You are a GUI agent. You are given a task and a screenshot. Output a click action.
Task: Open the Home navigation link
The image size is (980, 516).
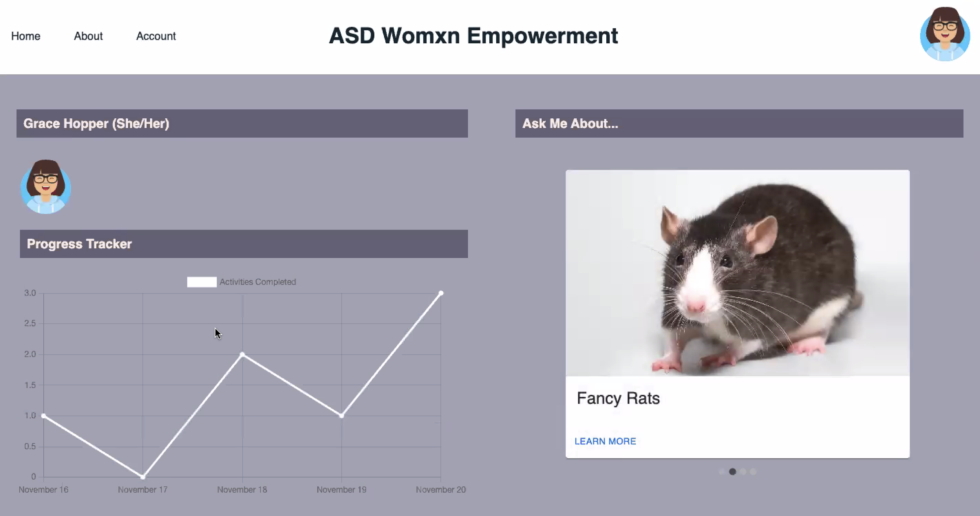25,36
